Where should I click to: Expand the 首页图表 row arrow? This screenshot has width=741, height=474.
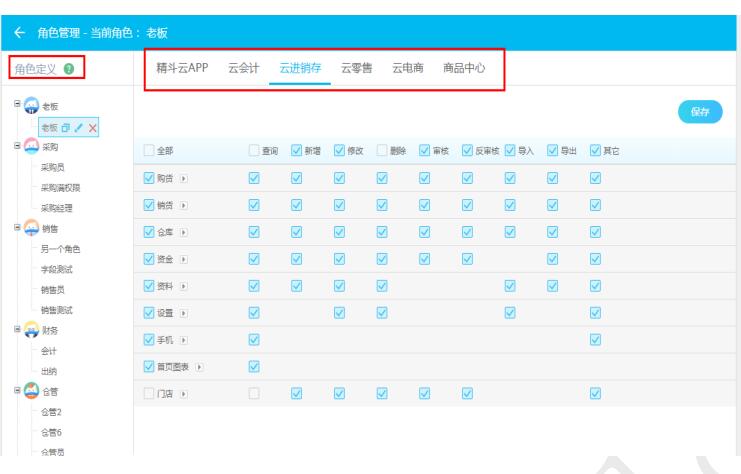pos(200,367)
